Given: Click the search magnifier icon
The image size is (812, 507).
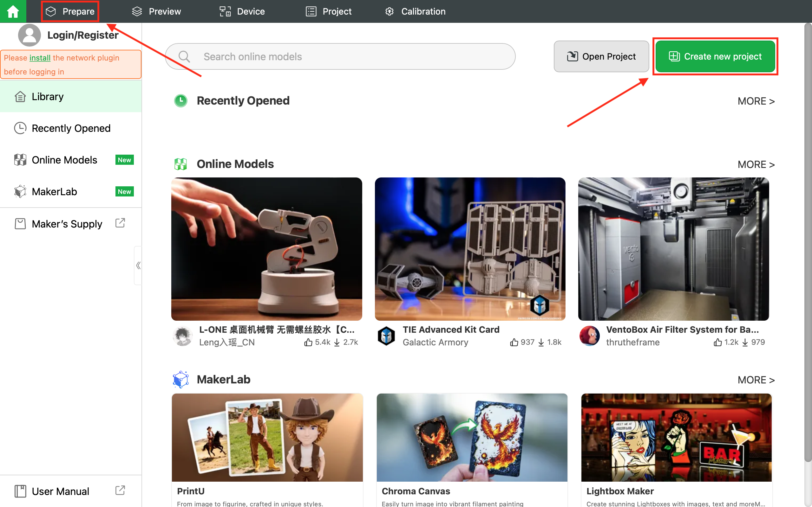Looking at the screenshot, I should click(184, 56).
